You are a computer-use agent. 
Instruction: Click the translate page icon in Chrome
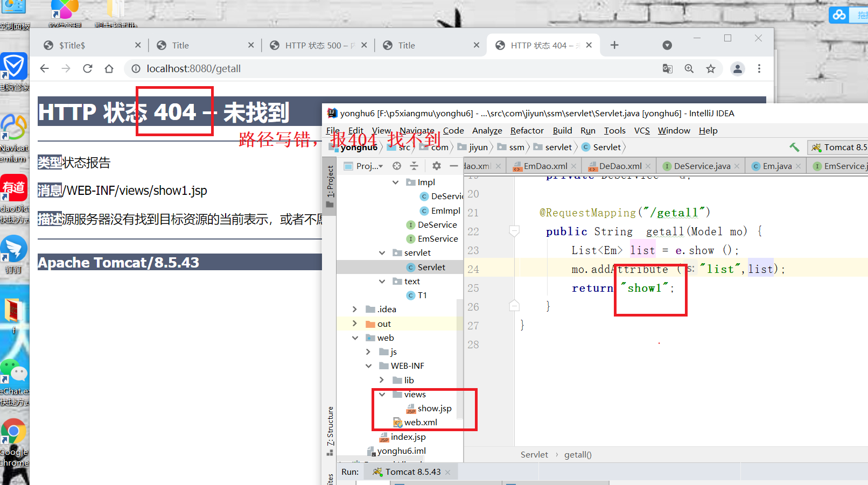668,68
